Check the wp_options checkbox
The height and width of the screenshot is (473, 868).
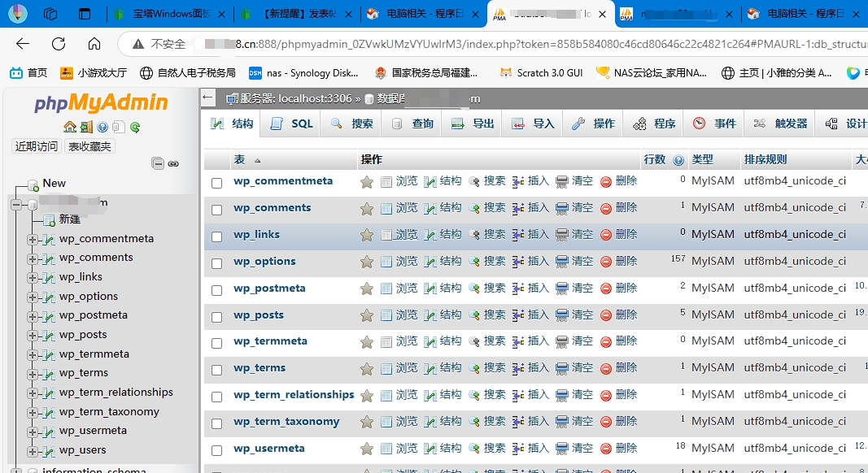click(x=217, y=263)
